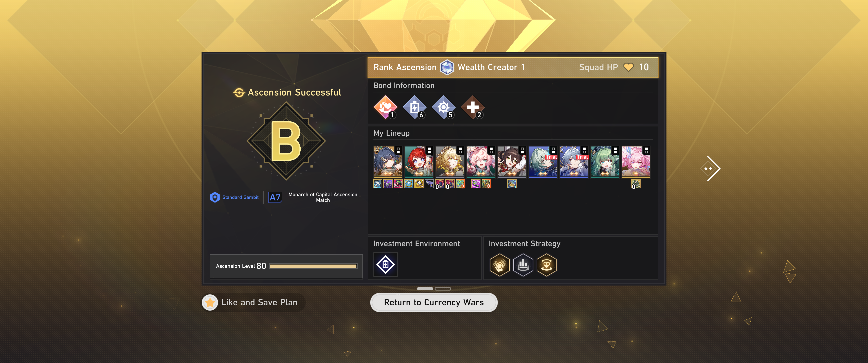Open the bar chart Investment Strategy icon
This screenshot has width=868, height=363.
tap(523, 265)
